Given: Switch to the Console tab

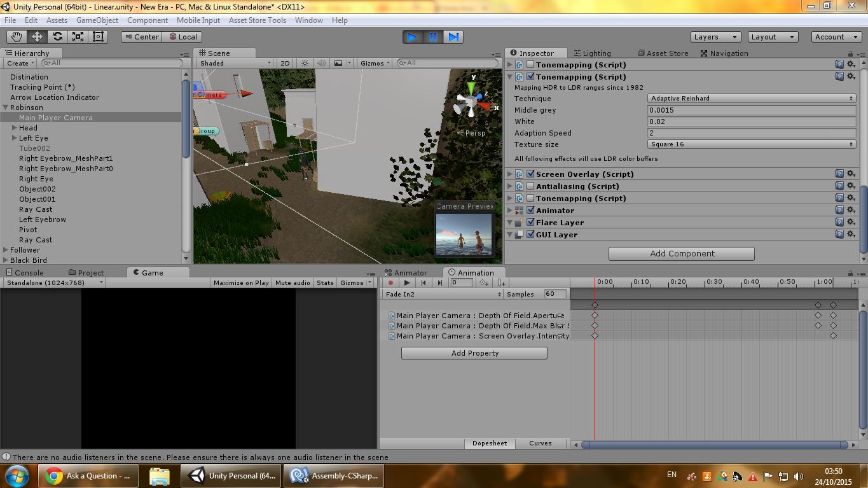Looking at the screenshot, I should click(x=25, y=273).
